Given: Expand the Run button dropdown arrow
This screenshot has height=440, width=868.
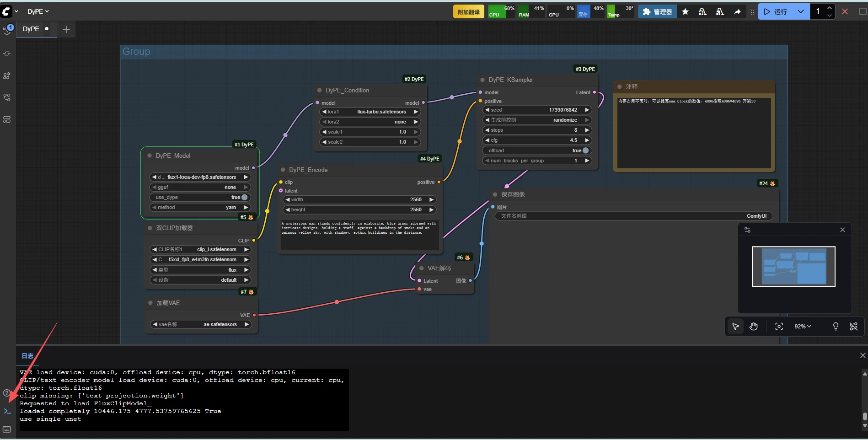Looking at the screenshot, I should (800, 12).
